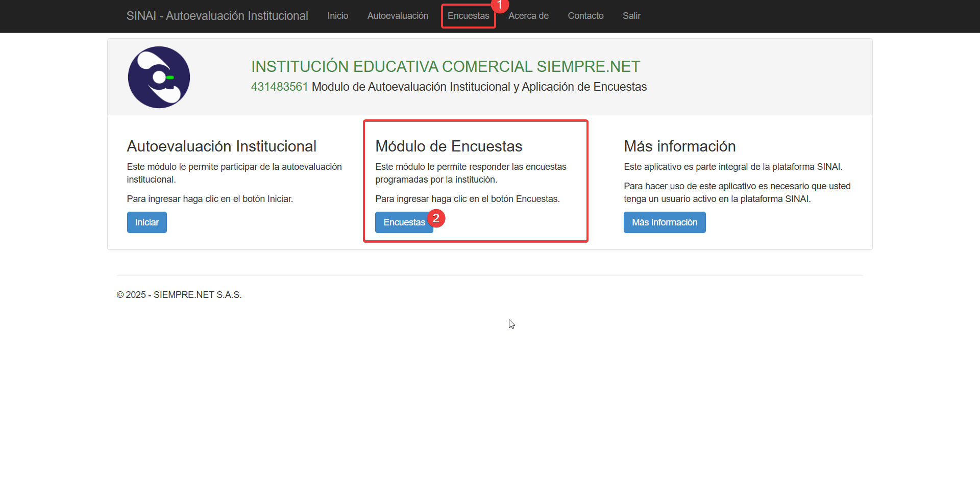Open the Acerca de page
980x482 pixels.
point(528,16)
